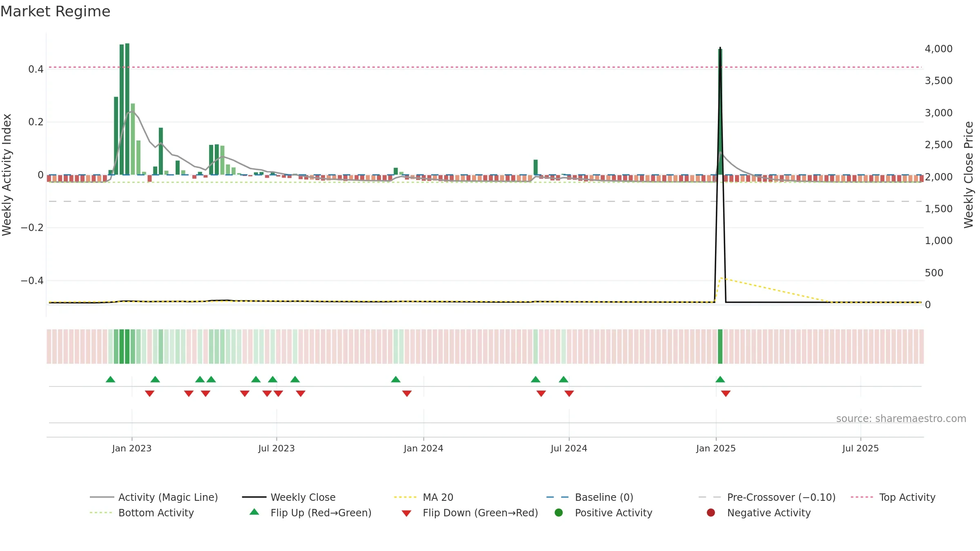Click the Jan 2025 x-axis label
Screen dimensions: 980x551
click(x=716, y=449)
